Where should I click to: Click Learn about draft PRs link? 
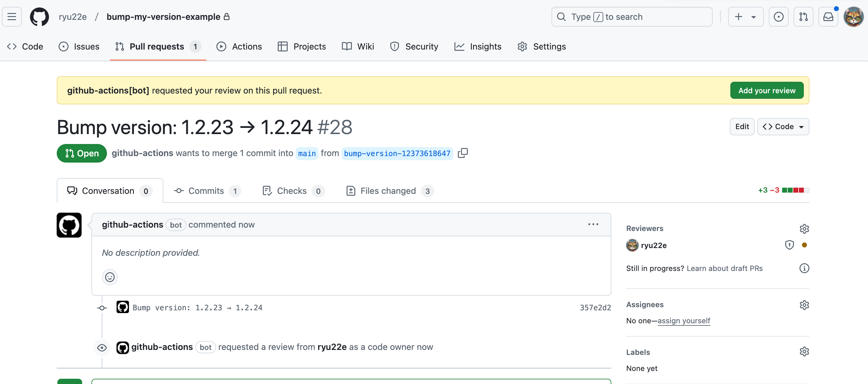[724, 268]
